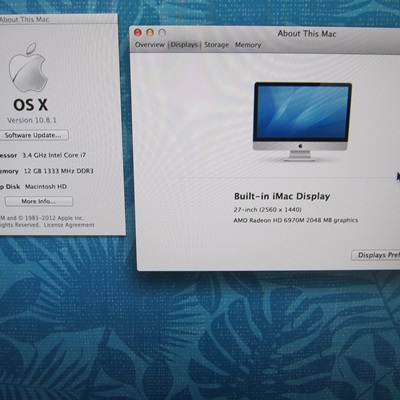400x400 pixels.
Task: Minimize the larger window with yellow button
Action: tap(150, 33)
